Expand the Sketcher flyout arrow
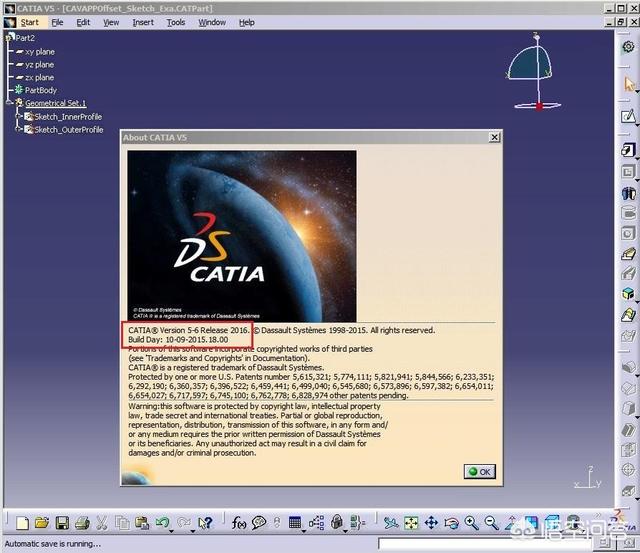This screenshot has width=640, height=553. coord(636,124)
